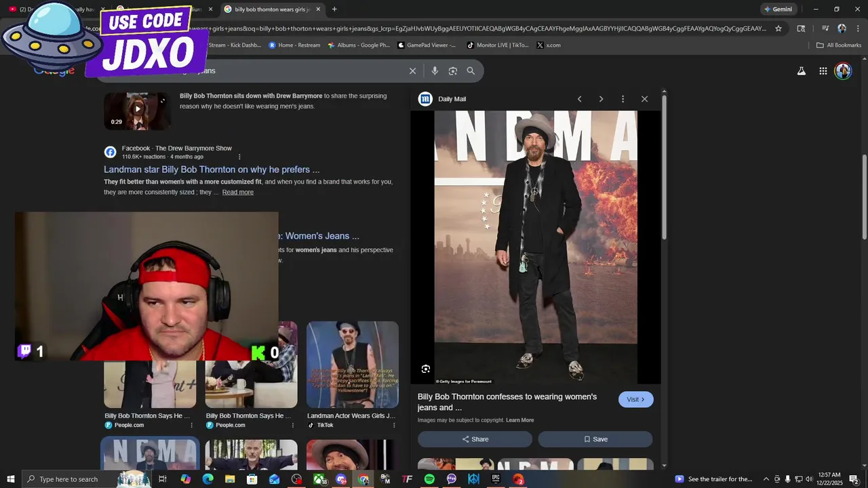Open Windows notification center
Screen dimensions: 868x488
(854, 479)
